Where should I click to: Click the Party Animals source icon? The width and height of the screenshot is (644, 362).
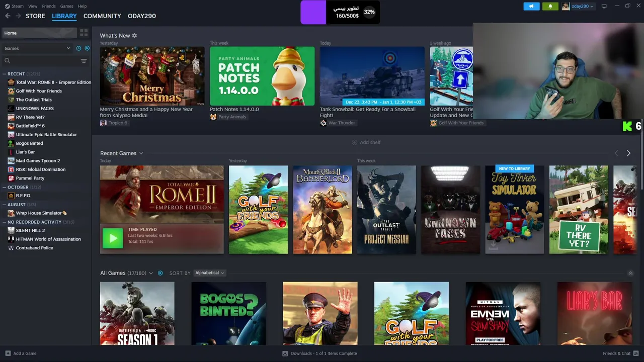pos(213,117)
